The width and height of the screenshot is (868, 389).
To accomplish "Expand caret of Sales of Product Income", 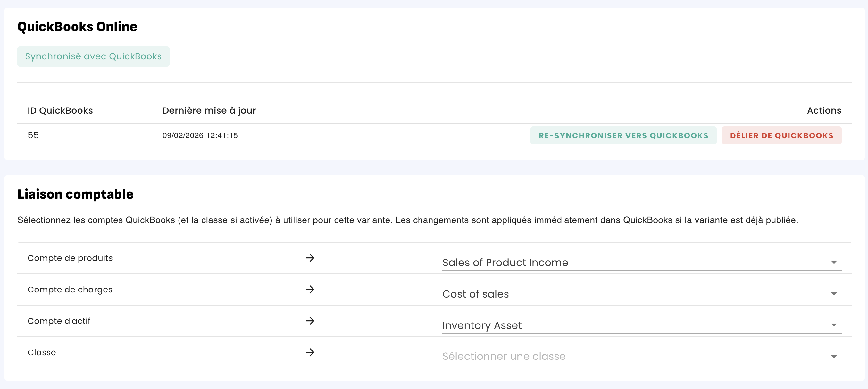I will (x=834, y=262).
